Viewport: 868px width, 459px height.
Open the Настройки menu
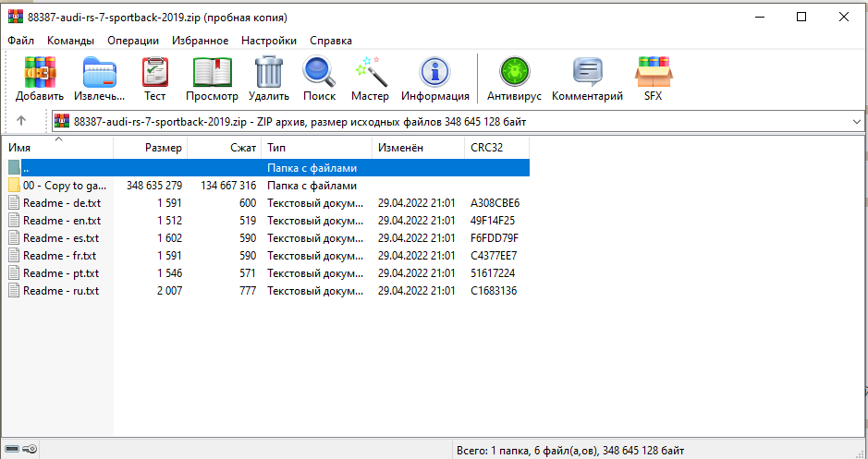(268, 41)
